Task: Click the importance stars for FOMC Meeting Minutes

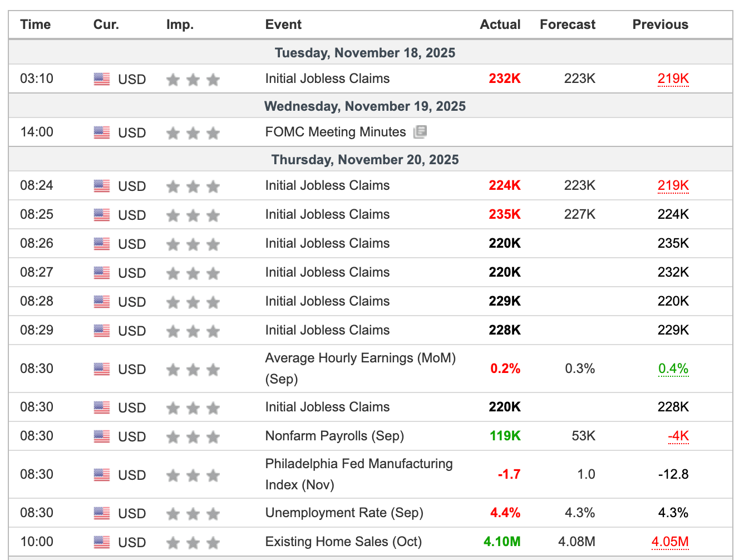Action: click(193, 133)
